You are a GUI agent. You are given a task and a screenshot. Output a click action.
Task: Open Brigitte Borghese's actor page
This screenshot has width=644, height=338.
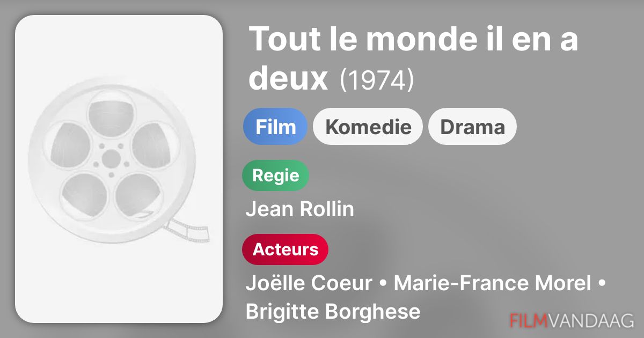pyautogui.click(x=333, y=311)
